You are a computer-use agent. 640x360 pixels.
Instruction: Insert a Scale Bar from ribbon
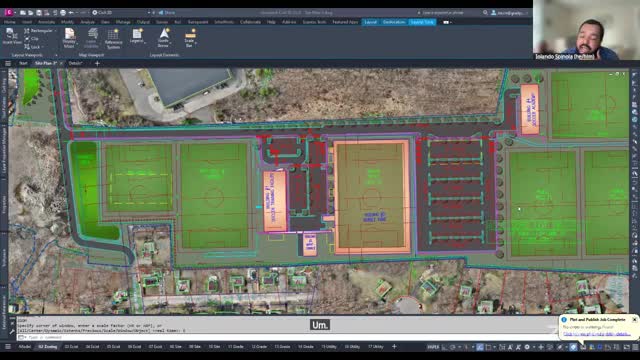[190, 38]
